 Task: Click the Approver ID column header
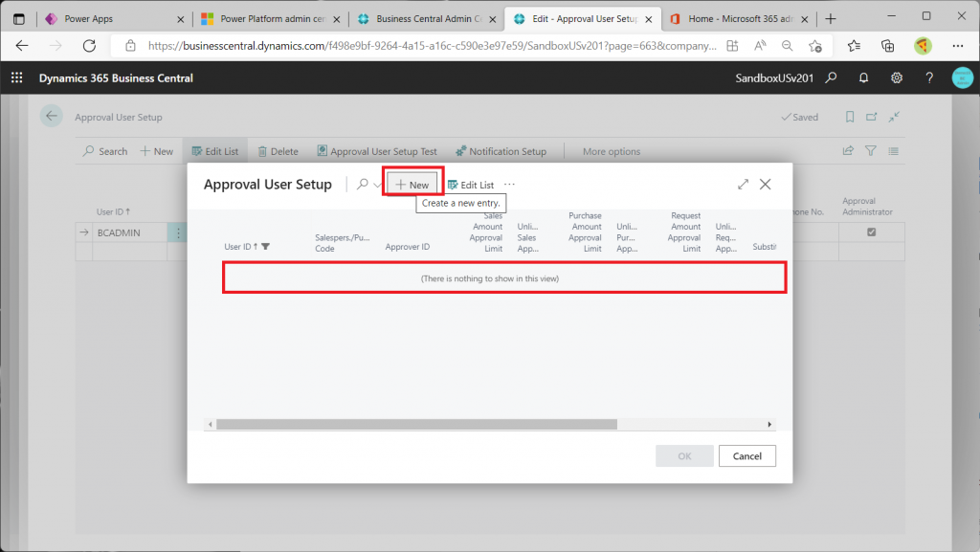click(x=408, y=247)
